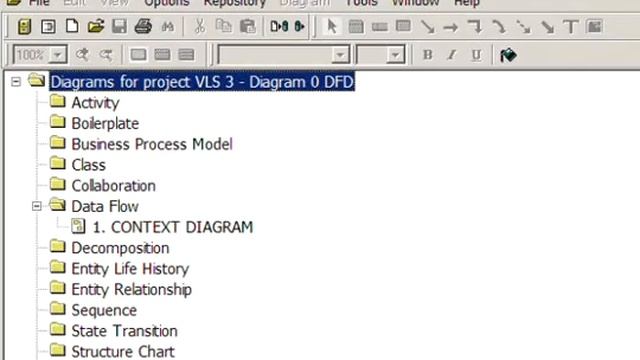Open the font name dropdown arrow
The image size is (640, 360).
click(x=340, y=55)
